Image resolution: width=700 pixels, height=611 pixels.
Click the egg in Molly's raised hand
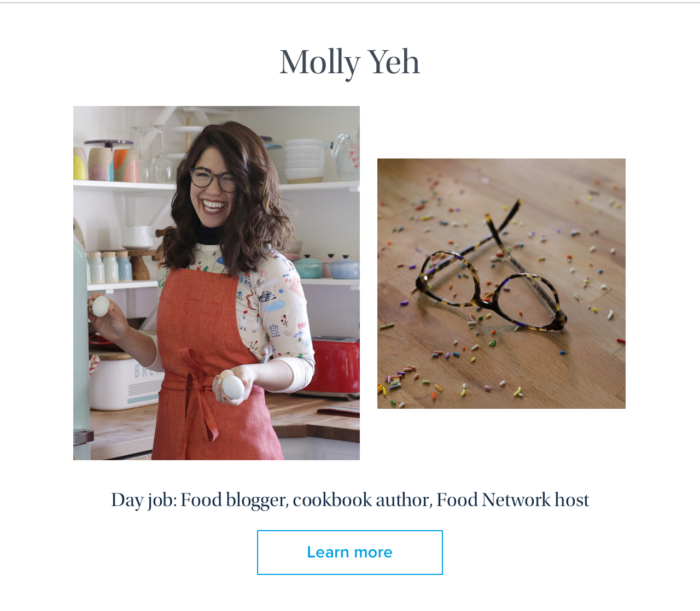point(100,306)
